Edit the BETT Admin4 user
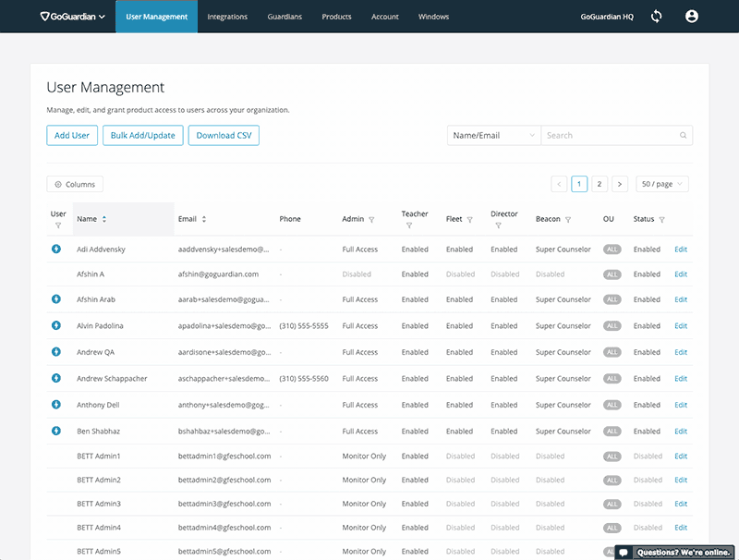739x560 pixels. coord(681,528)
